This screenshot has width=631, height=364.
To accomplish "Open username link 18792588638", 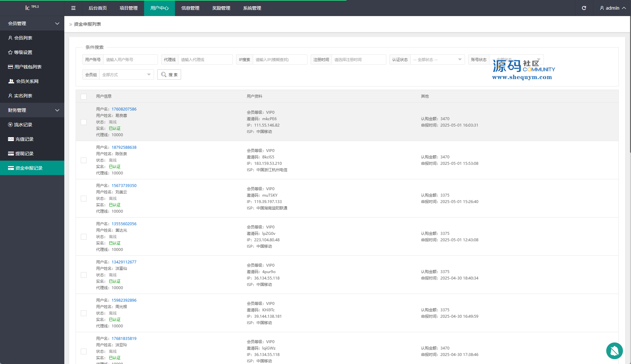I will [x=124, y=147].
